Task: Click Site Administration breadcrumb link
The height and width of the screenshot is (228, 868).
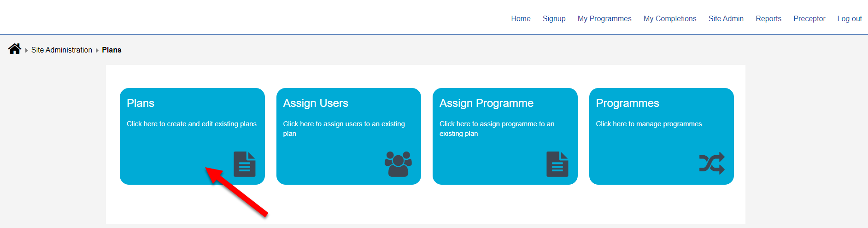Action: [x=62, y=50]
